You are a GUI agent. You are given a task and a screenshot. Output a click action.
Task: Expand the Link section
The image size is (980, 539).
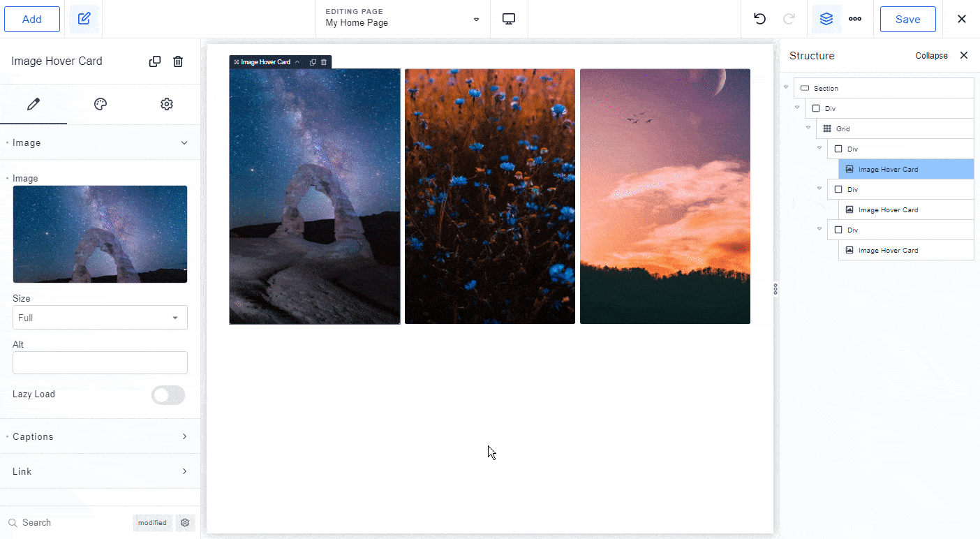(x=100, y=471)
